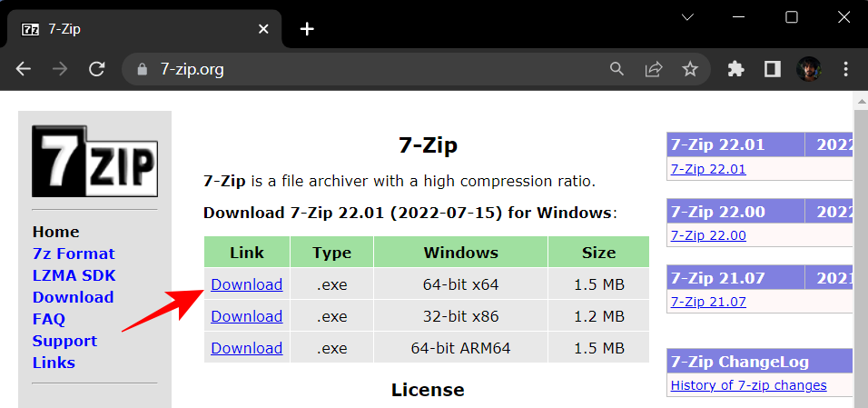Click the browser back arrow
Image resolution: width=868 pixels, height=408 pixels.
click(24, 69)
